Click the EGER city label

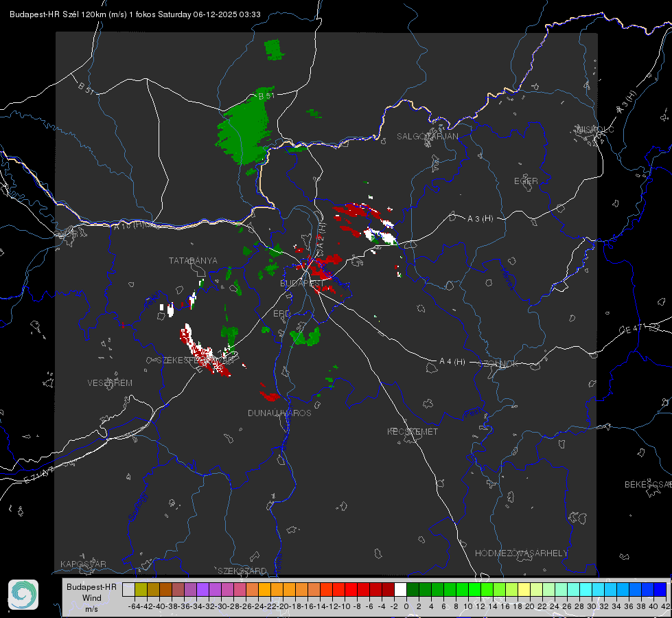point(526,181)
